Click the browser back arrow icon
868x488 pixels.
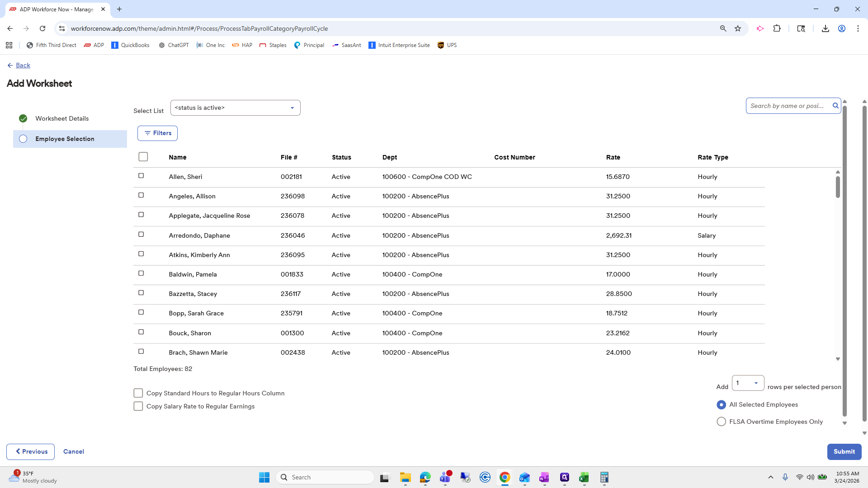pos(10,28)
